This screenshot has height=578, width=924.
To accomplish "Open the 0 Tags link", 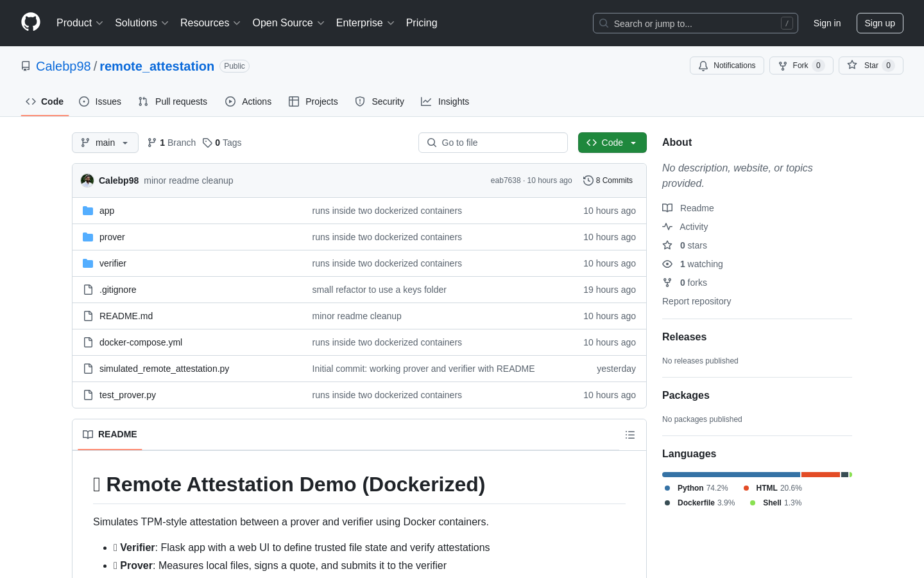I will tap(222, 143).
